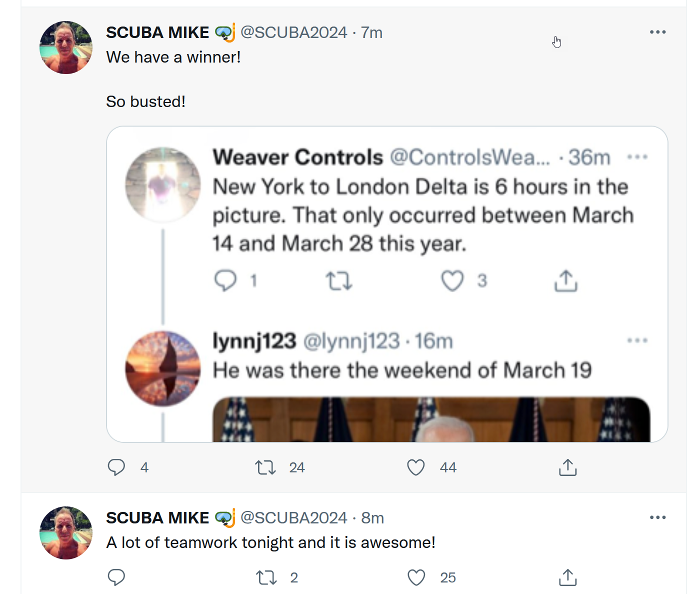Share the 'A lot of teamwork' tweet
Viewport: 700px width, 594px height.
(567, 577)
